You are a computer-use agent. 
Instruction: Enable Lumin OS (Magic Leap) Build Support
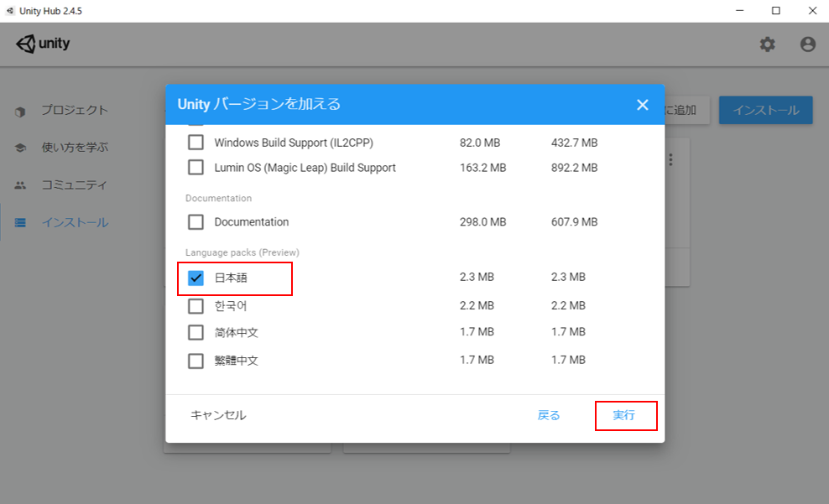(196, 168)
